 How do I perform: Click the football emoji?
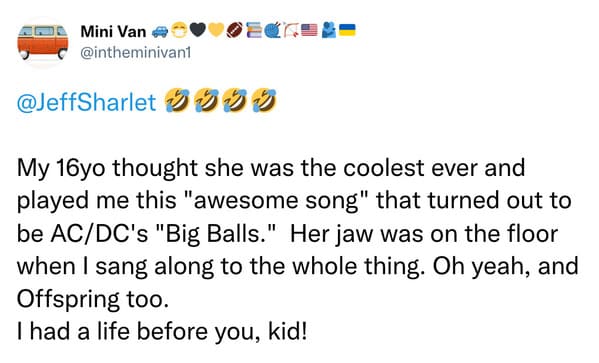pos(235,30)
